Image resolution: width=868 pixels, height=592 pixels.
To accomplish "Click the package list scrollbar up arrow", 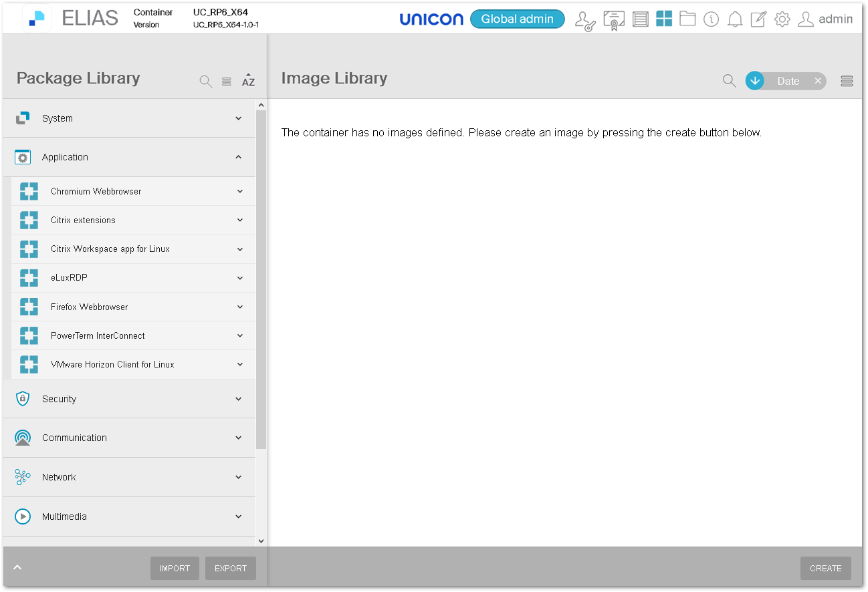I will click(261, 105).
